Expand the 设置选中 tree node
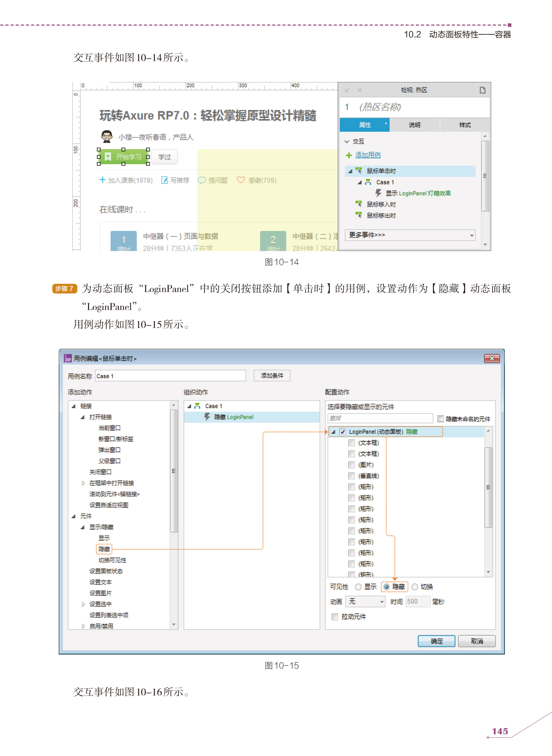Screen dimensions: 552x756 point(83,604)
